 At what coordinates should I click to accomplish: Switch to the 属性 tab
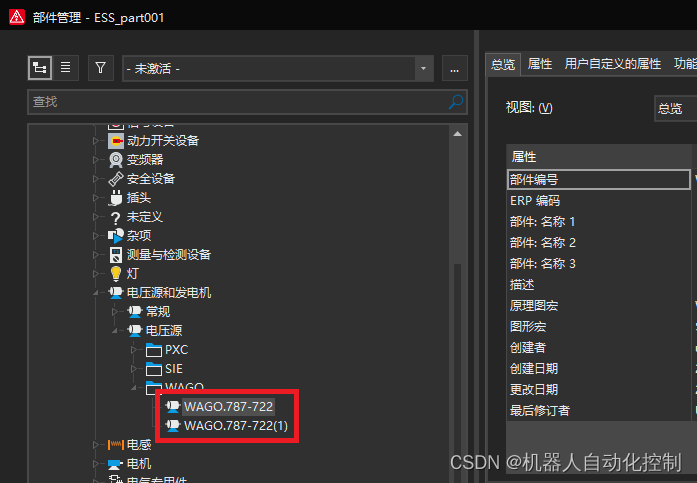click(x=540, y=64)
